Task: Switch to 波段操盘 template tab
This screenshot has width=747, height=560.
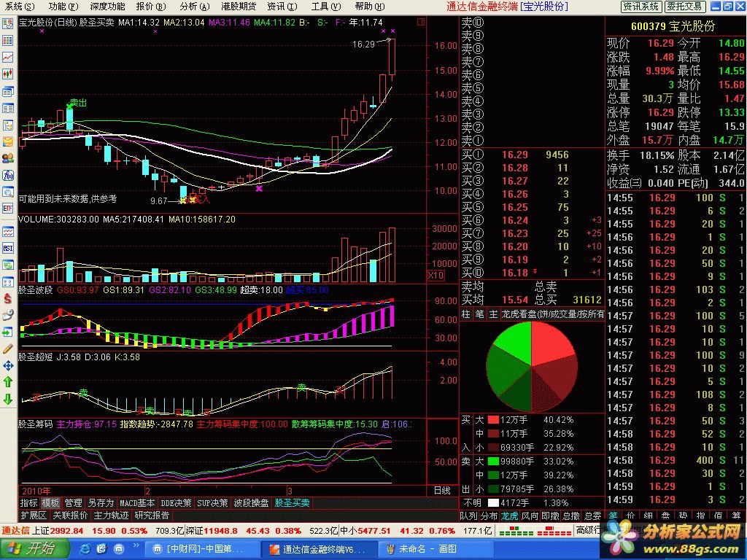Action: click(251, 503)
